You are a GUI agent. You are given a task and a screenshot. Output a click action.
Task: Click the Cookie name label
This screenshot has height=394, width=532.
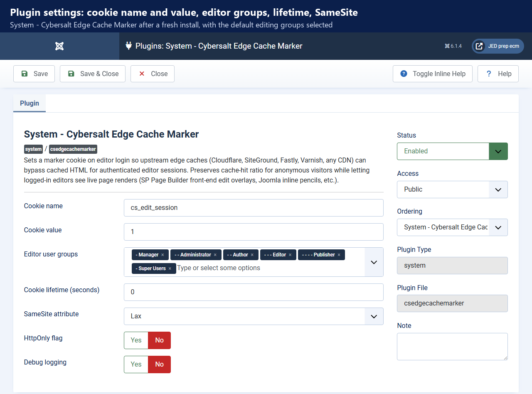point(43,206)
